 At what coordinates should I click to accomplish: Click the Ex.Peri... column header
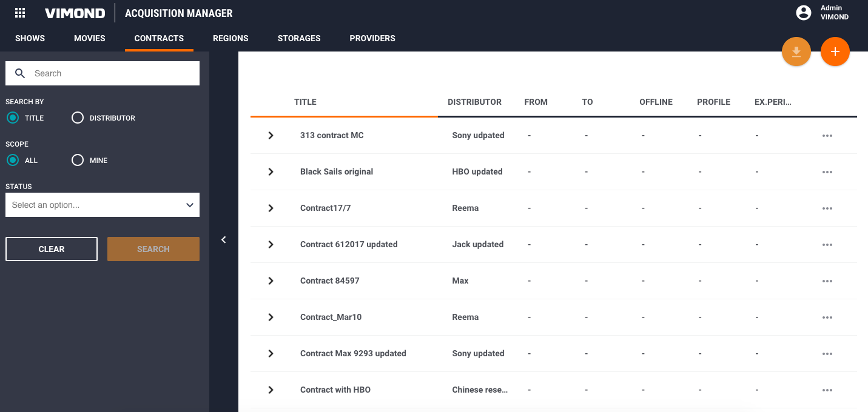773,102
